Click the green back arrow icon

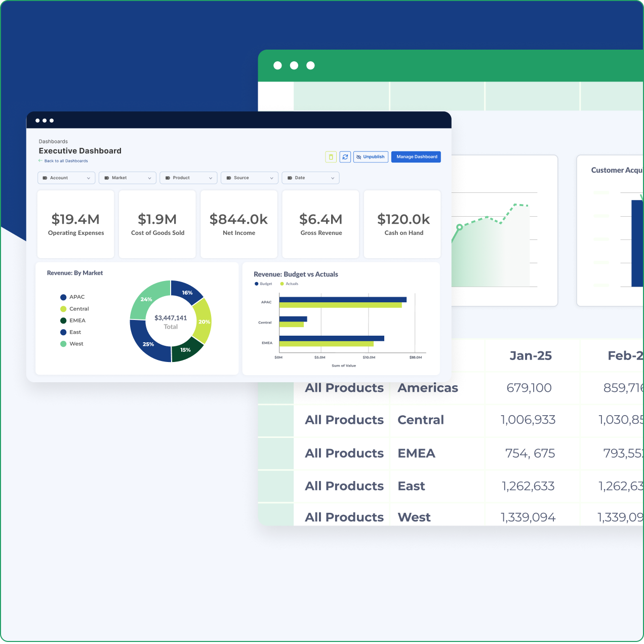point(41,160)
